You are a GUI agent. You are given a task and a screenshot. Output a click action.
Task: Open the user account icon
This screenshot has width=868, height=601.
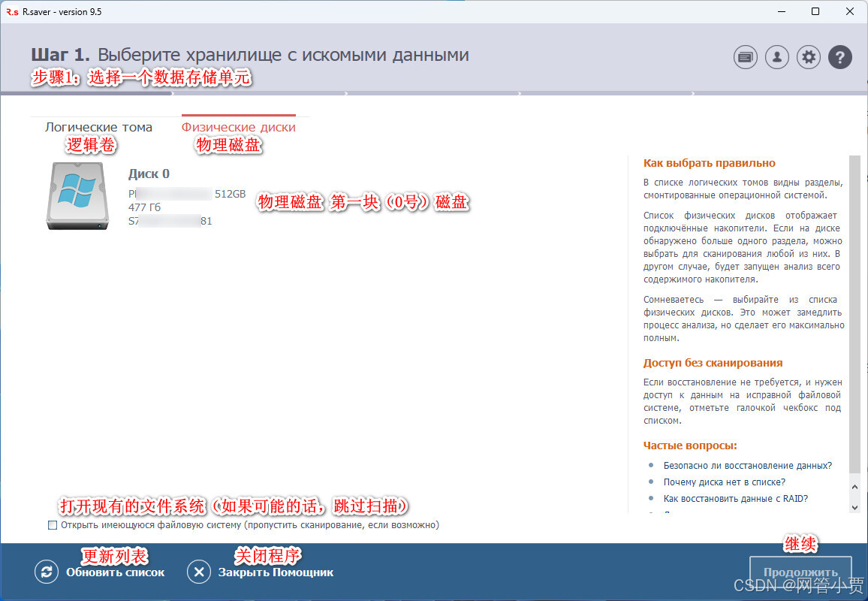tap(776, 57)
